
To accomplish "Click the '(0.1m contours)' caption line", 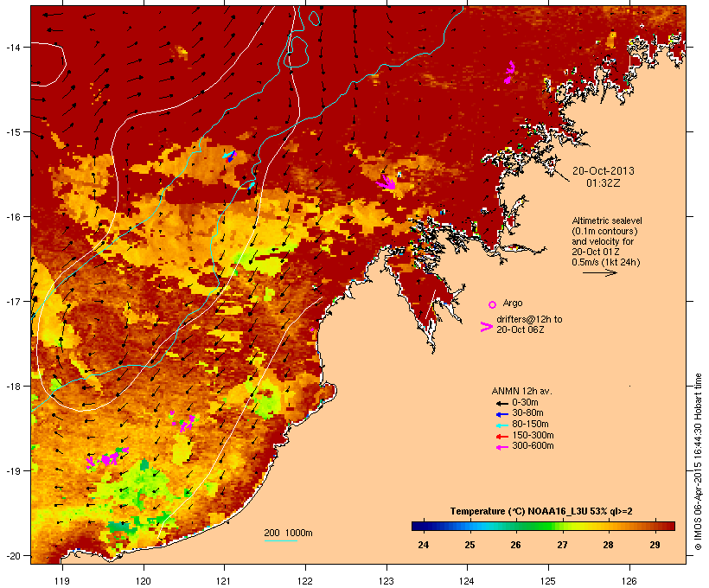I will pos(604,231).
